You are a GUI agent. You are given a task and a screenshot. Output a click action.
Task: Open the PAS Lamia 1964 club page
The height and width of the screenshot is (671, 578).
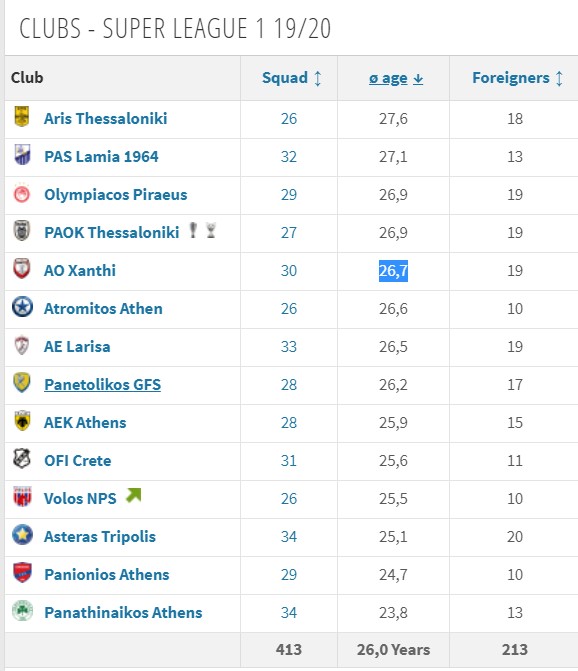101,156
